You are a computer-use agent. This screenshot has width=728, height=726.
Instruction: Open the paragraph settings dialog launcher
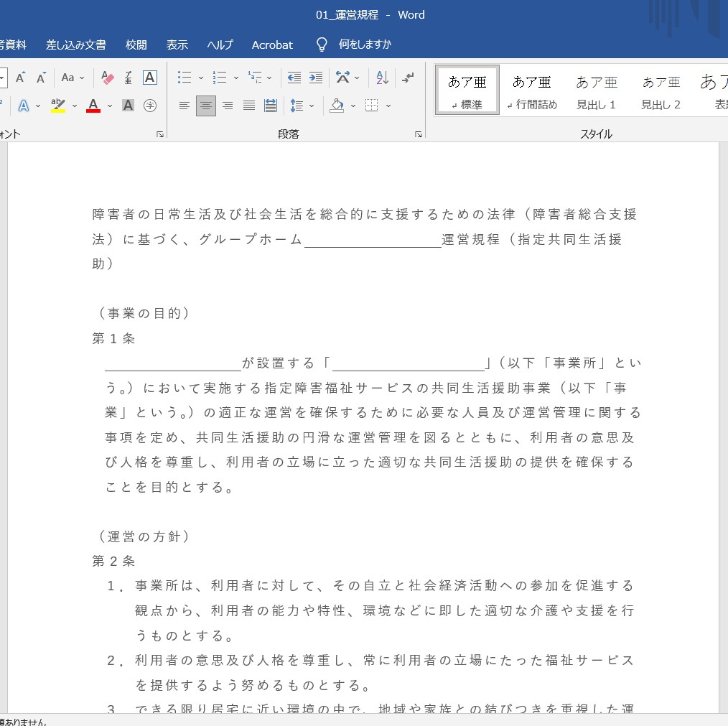point(419,134)
